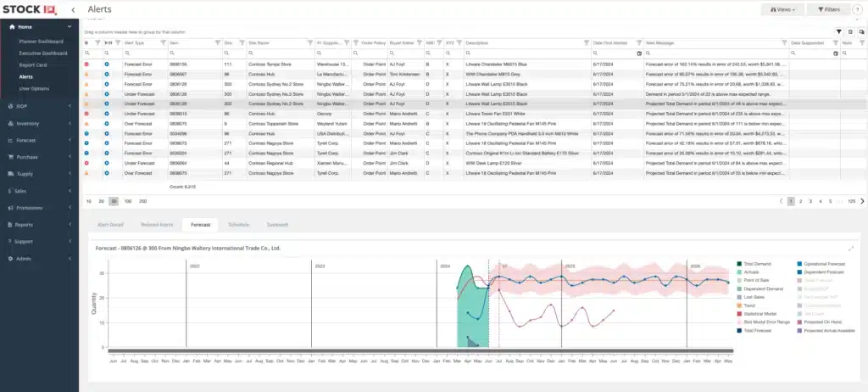This screenshot has width=868, height=392.
Task: Go to page 2 of alerts
Action: coord(800,201)
